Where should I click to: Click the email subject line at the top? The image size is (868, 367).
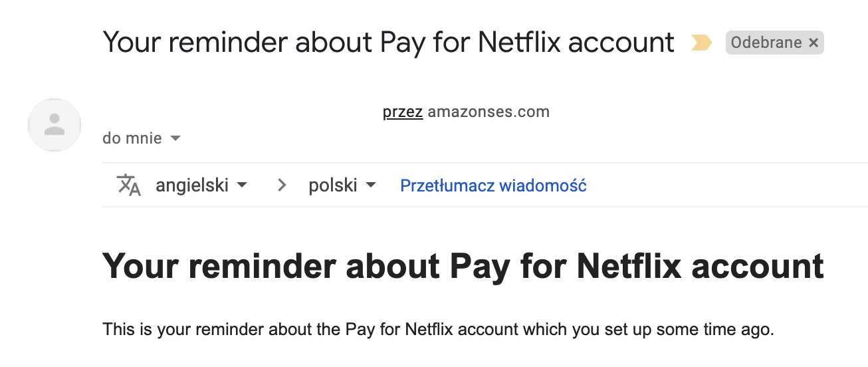(389, 43)
